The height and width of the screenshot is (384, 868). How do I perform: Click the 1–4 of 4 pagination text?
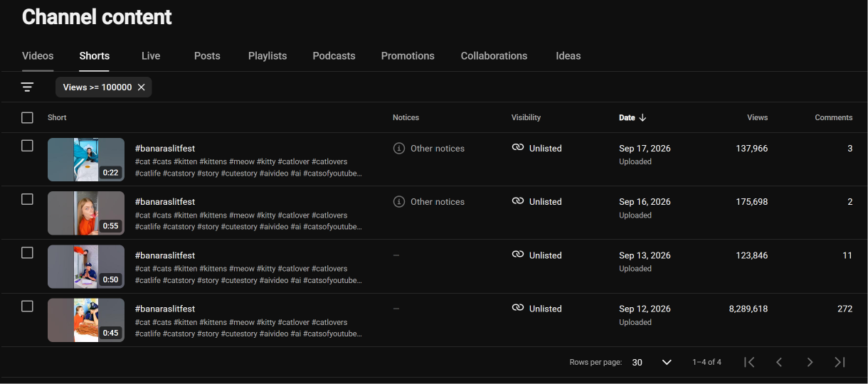pos(706,362)
